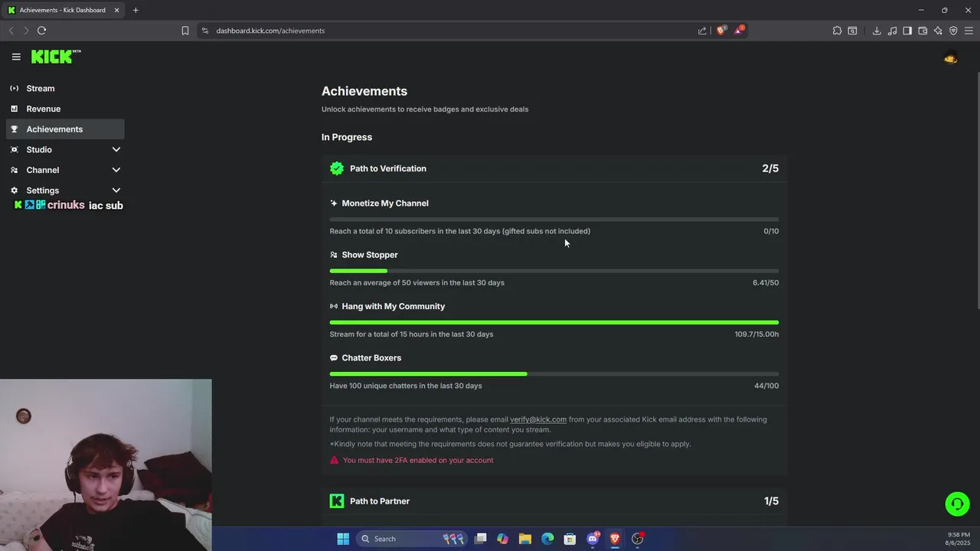Open Brave VPN shield icon
The width and height of the screenshot is (980, 551).
point(953,31)
